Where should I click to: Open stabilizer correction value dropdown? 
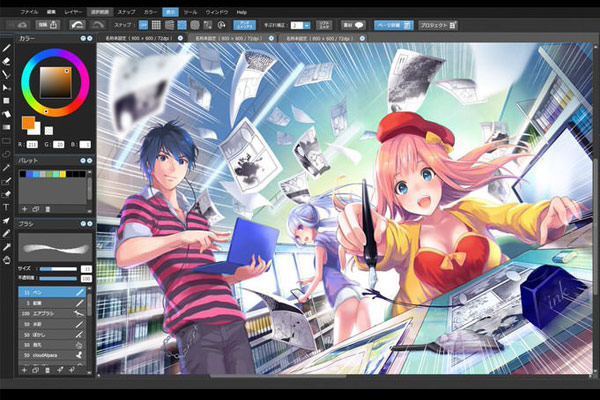[307, 25]
